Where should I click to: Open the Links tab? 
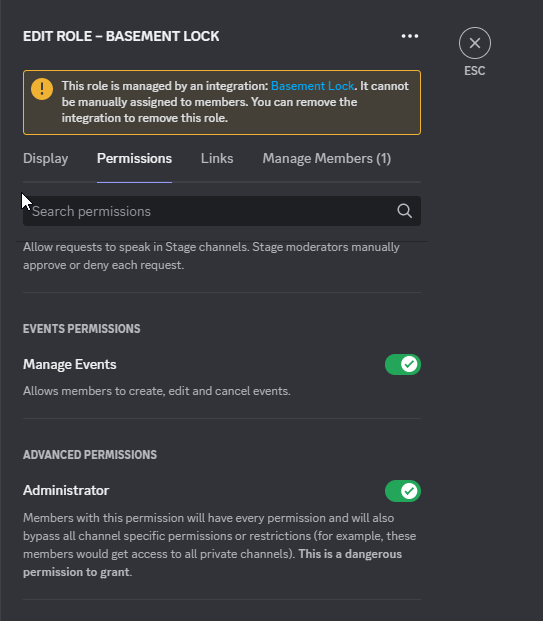pos(217,158)
